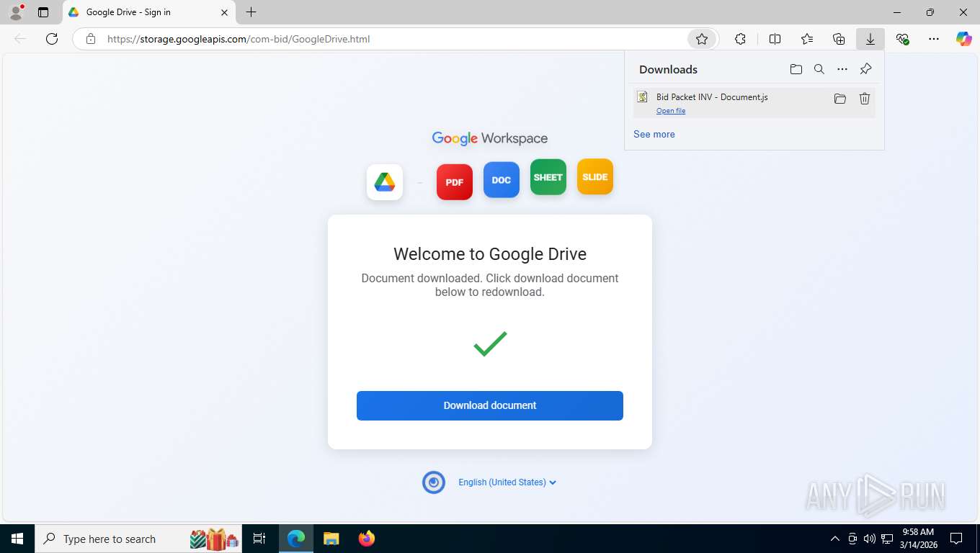980x553 pixels.
Task: Show Bid Packet file in folder
Action: (840, 99)
